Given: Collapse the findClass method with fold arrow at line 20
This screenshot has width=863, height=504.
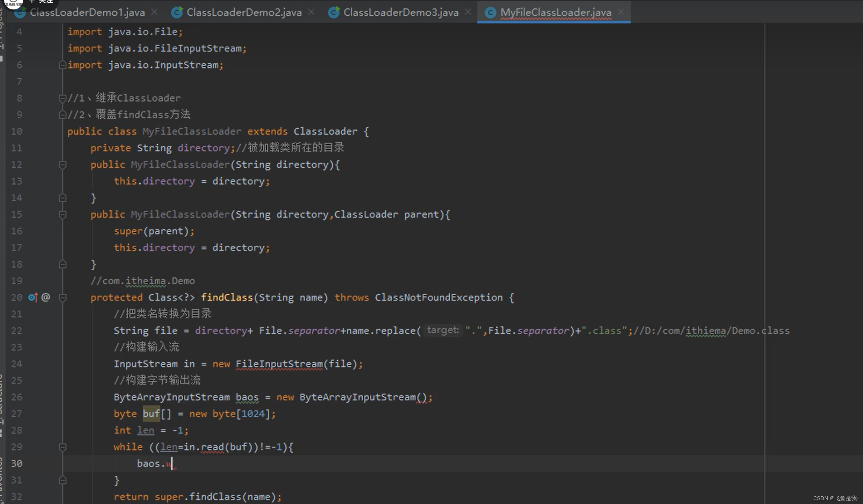Looking at the screenshot, I should click(63, 298).
